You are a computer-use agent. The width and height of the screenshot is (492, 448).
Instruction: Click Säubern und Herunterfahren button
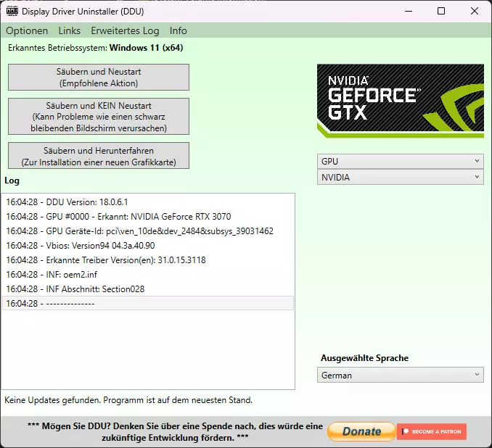pos(99,156)
